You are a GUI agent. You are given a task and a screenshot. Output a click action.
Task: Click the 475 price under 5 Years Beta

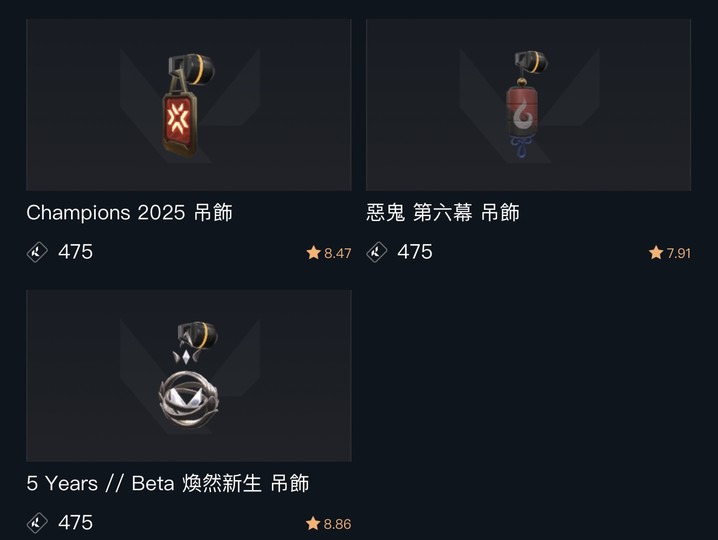76,523
